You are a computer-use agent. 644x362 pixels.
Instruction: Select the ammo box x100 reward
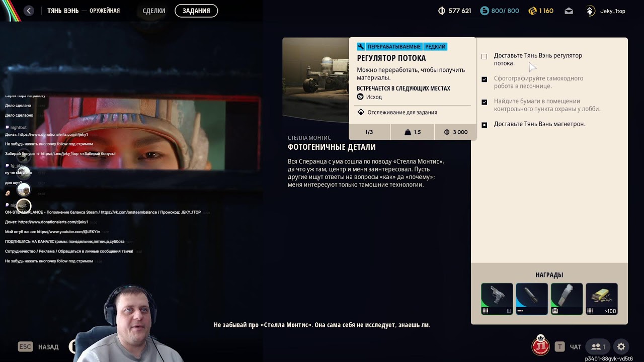(x=602, y=299)
